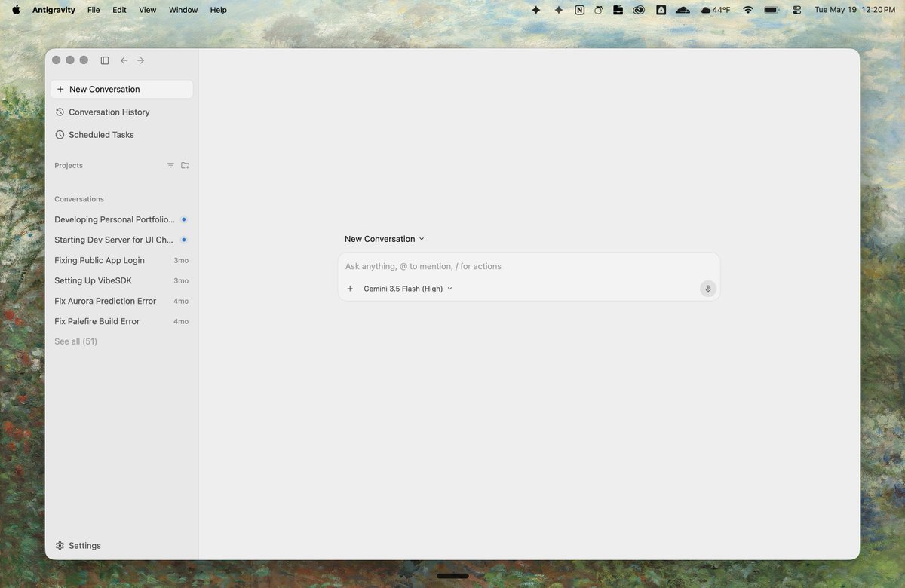Go forward with the right arrow
This screenshot has height=588, width=905.
141,60
